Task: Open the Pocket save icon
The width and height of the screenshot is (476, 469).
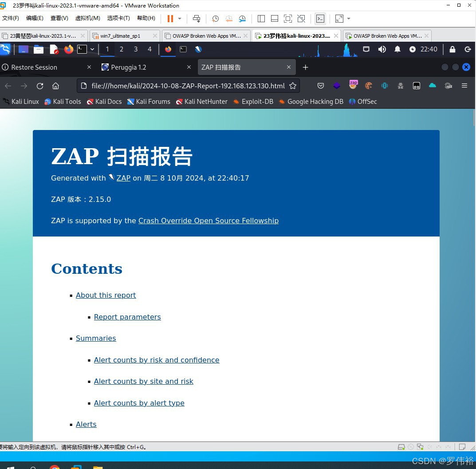Action: pyautogui.click(x=321, y=86)
